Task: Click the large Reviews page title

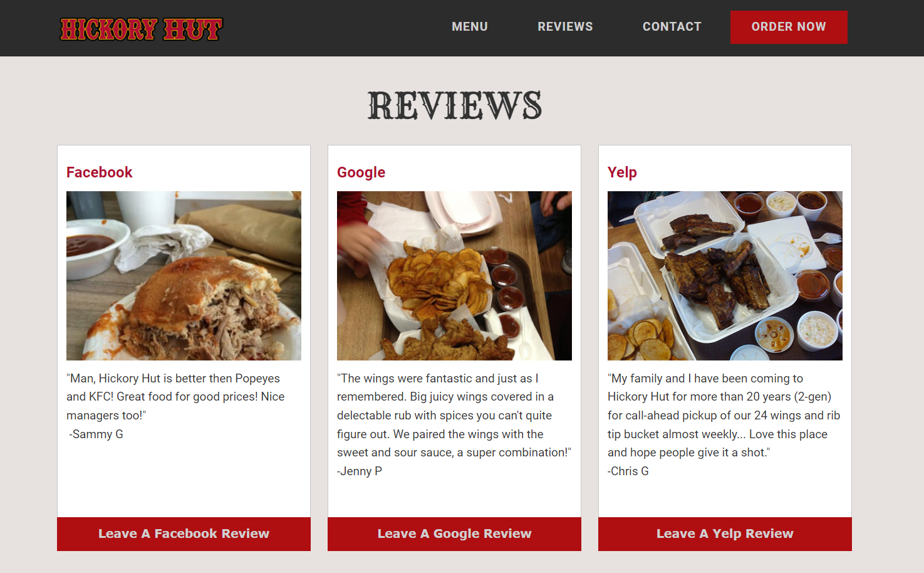Action: [455, 105]
